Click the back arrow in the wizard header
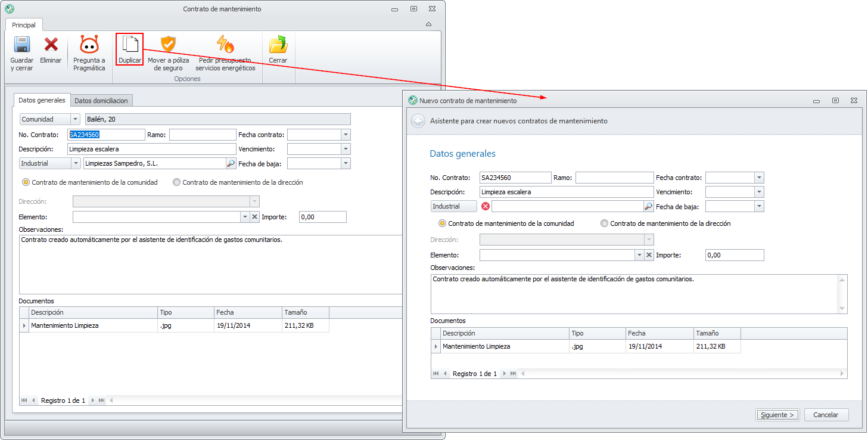The height and width of the screenshot is (441, 868). point(418,121)
